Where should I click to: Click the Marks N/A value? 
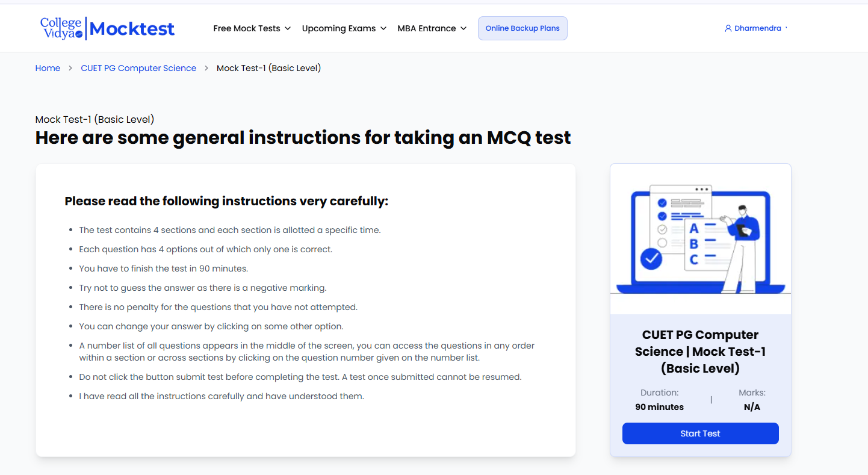tap(752, 407)
